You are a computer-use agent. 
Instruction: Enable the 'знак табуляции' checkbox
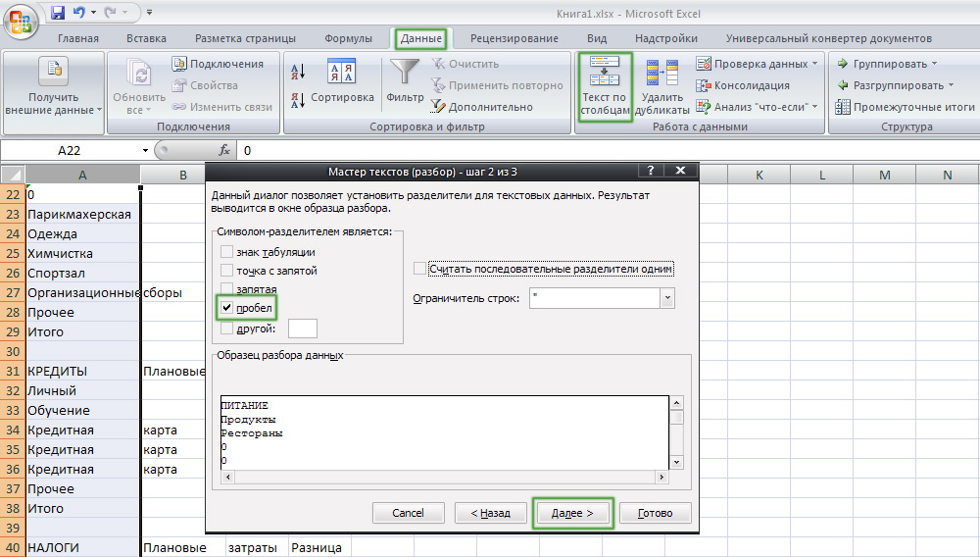227,252
